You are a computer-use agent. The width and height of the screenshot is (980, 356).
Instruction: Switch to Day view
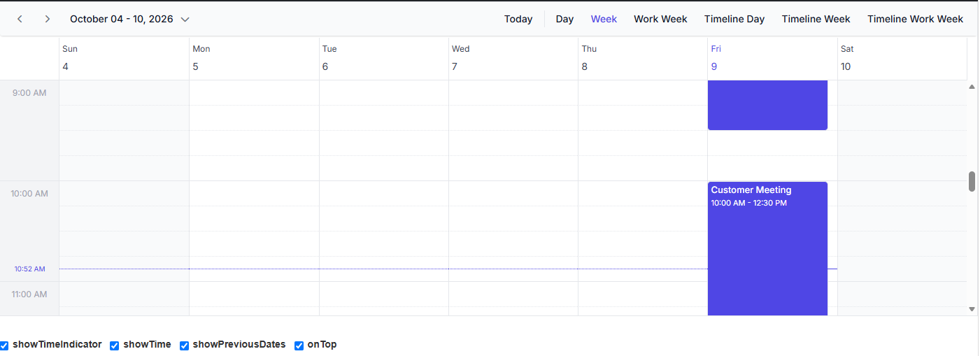(564, 19)
